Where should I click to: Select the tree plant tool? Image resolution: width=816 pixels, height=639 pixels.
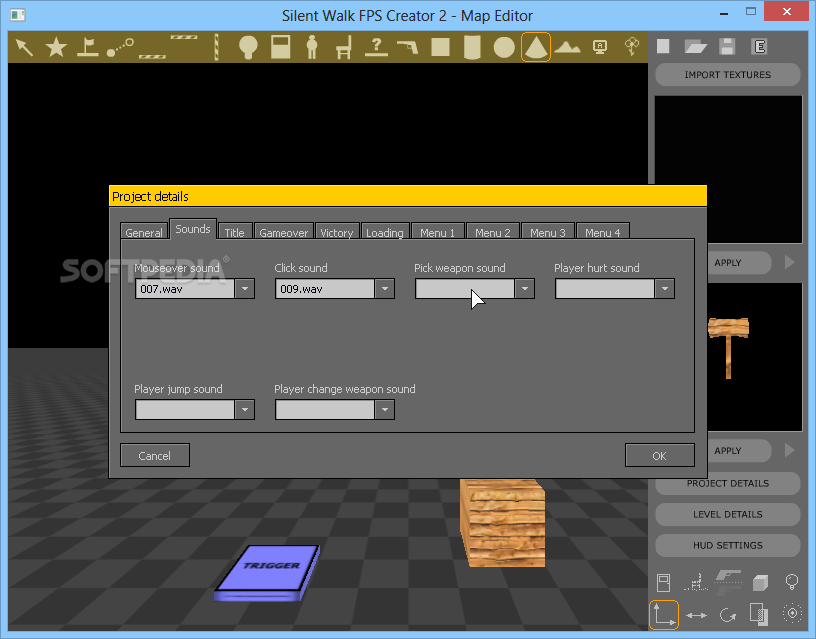[x=632, y=46]
